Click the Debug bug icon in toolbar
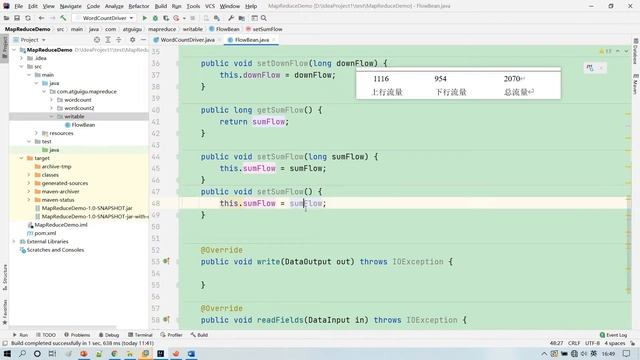This screenshot has width=640, height=360. 155,18
